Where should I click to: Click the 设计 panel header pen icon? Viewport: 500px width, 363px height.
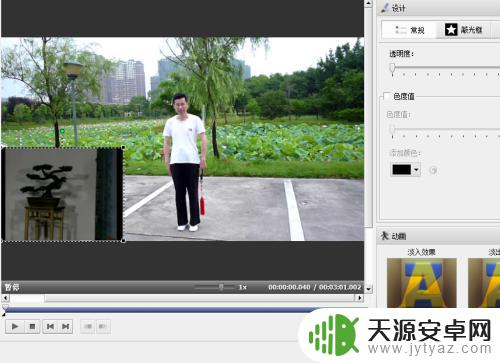tap(385, 8)
